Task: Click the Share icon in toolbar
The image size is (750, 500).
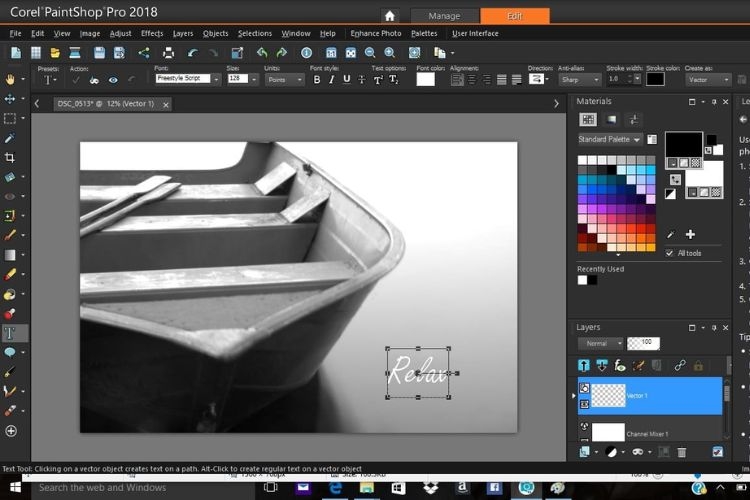Action: [x=144, y=53]
